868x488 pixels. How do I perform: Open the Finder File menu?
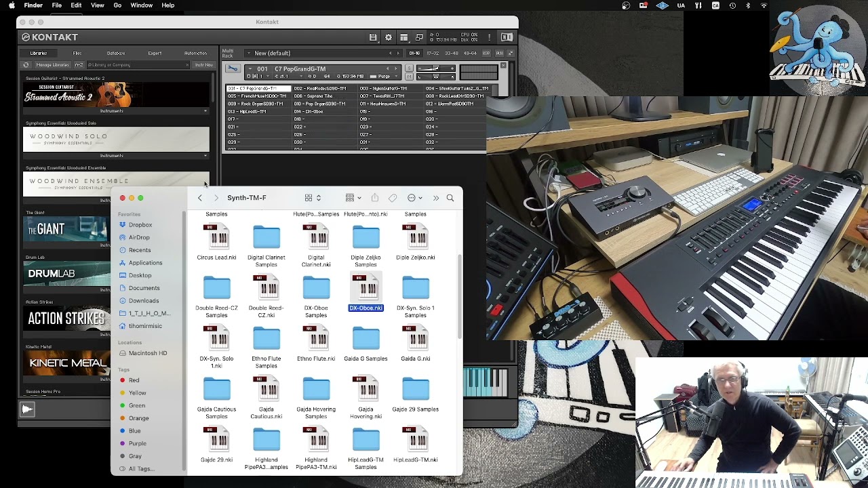pos(57,5)
